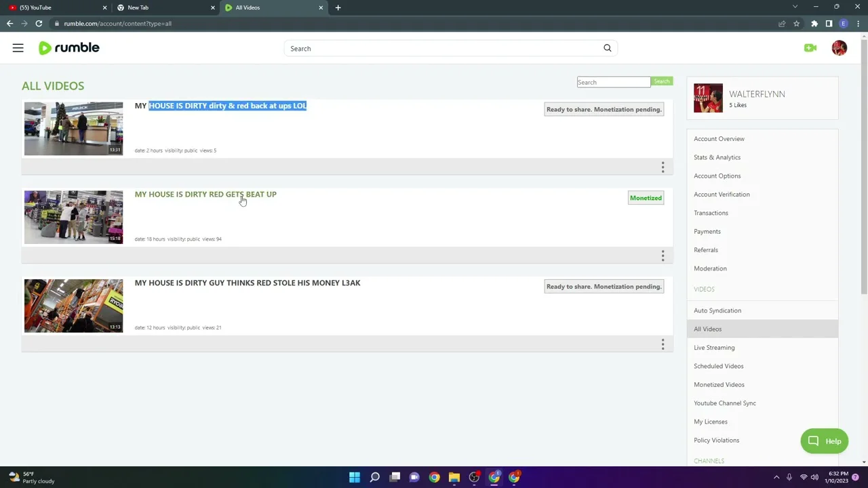Reload the page with the refresh icon

(39, 24)
